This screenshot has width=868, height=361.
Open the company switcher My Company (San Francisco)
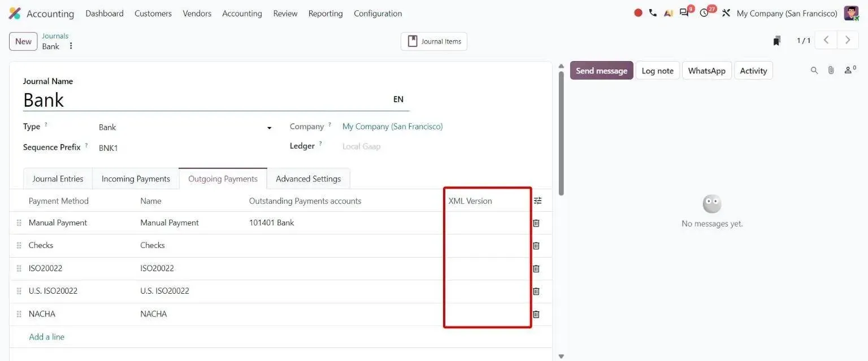(x=787, y=13)
